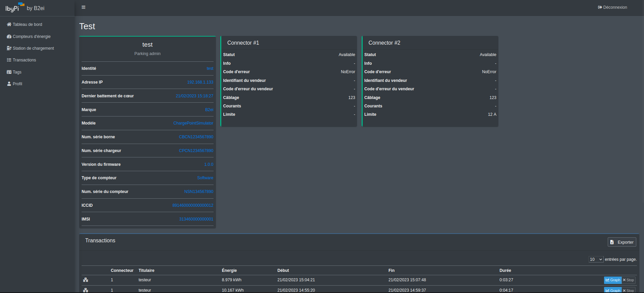Click start time 21/02/2023 15:04:21
This screenshot has width=644, height=293.
pyautogui.click(x=296, y=280)
